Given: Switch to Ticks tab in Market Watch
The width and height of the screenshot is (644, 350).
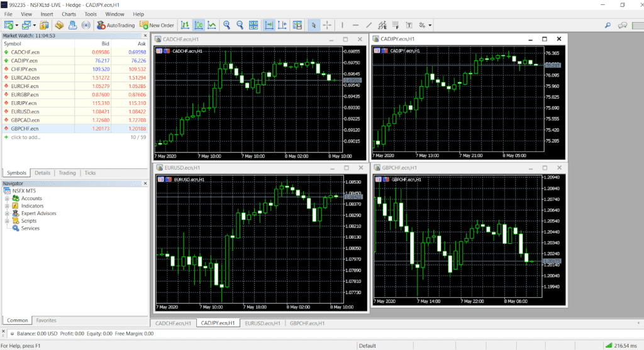Looking at the screenshot, I should pos(90,173).
